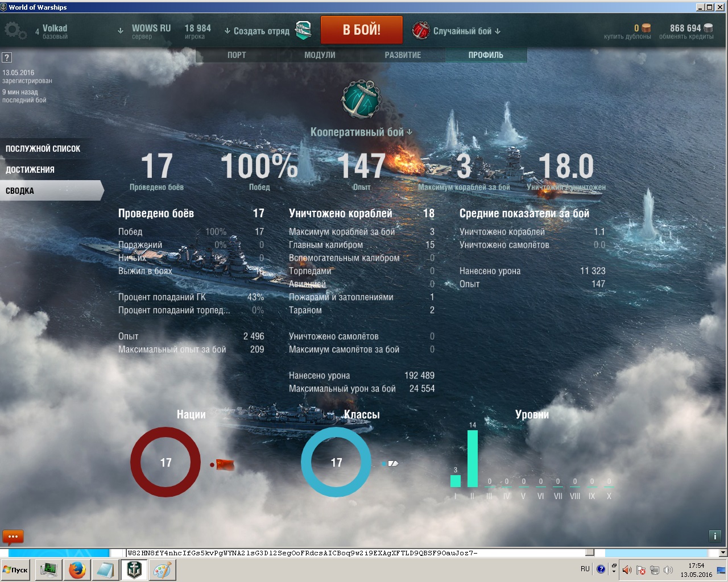Click the nation flag in Нации legend
This screenshot has width=728, height=582.
pos(225,464)
